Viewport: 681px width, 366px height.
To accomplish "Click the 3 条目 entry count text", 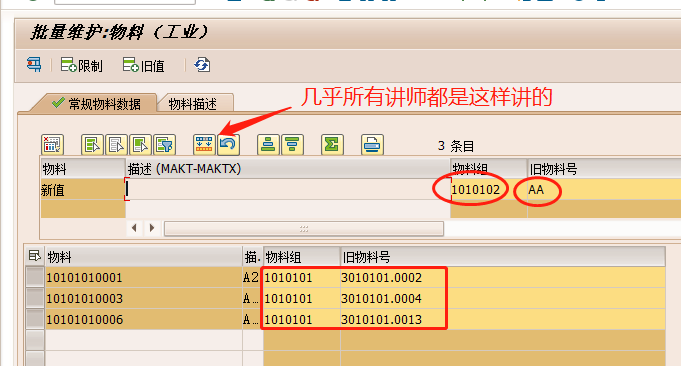I will click(x=456, y=146).
